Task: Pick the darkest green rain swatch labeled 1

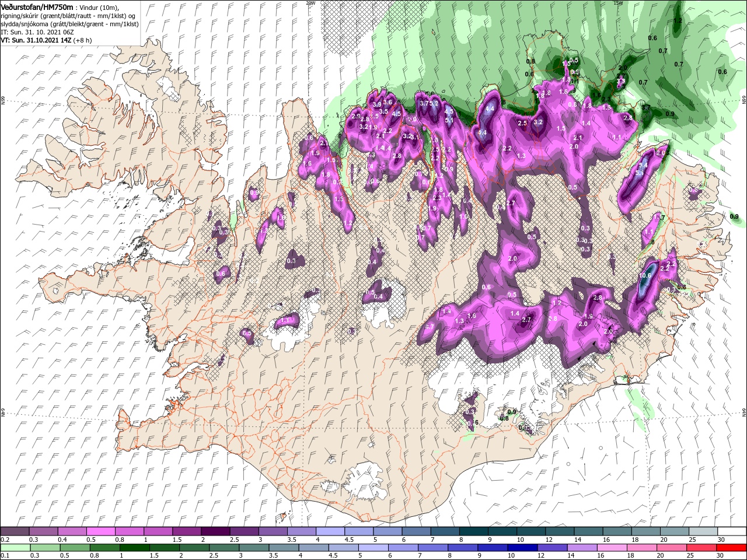Action: tap(134, 548)
